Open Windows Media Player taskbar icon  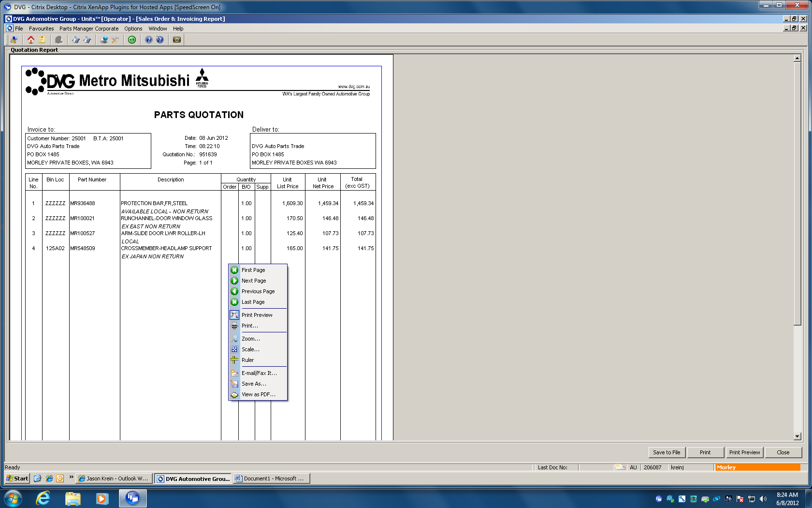tap(102, 498)
